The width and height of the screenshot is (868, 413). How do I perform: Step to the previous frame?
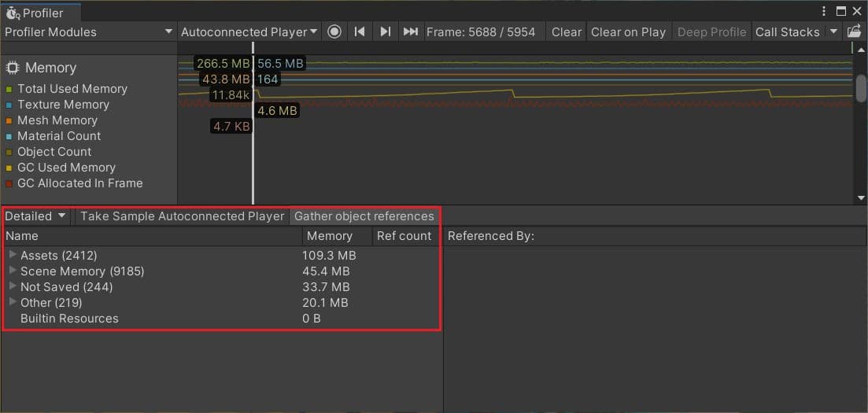tap(360, 32)
